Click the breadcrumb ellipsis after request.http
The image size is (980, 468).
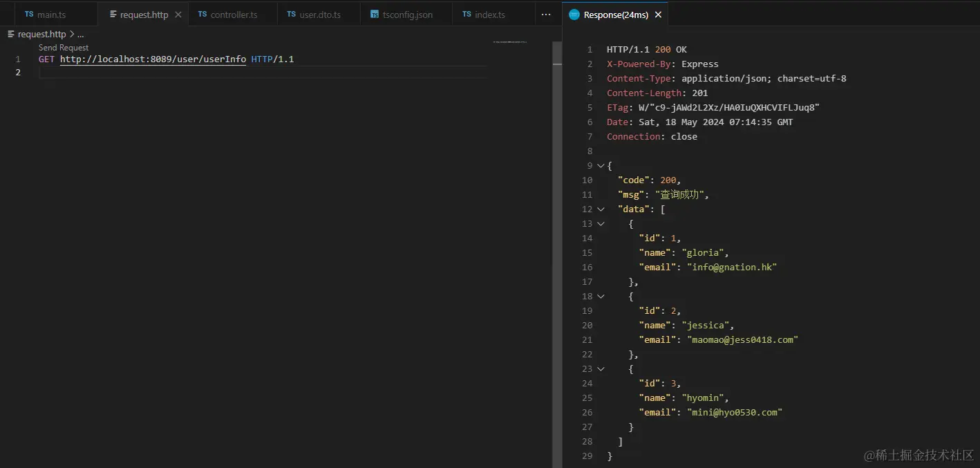(x=80, y=34)
